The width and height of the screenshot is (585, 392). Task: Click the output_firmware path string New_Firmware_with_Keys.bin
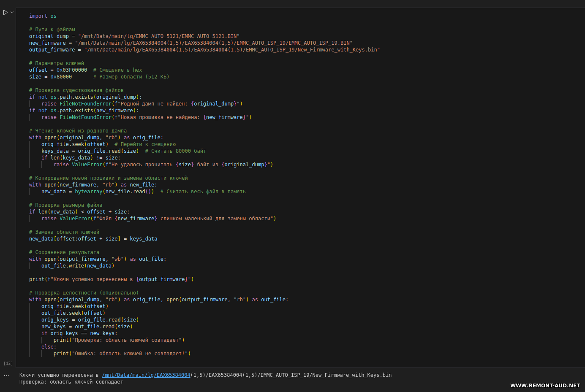click(x=232, y=50)
